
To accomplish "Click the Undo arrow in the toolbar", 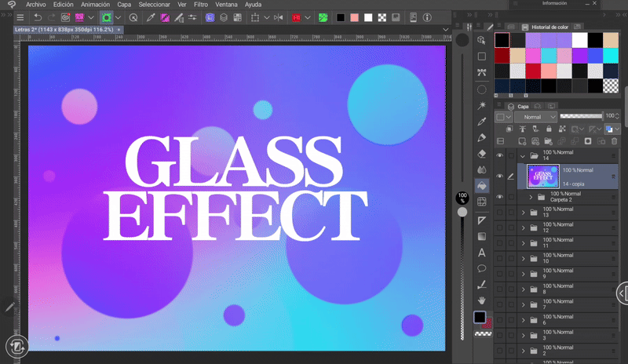I will click(x=38, y=17).
